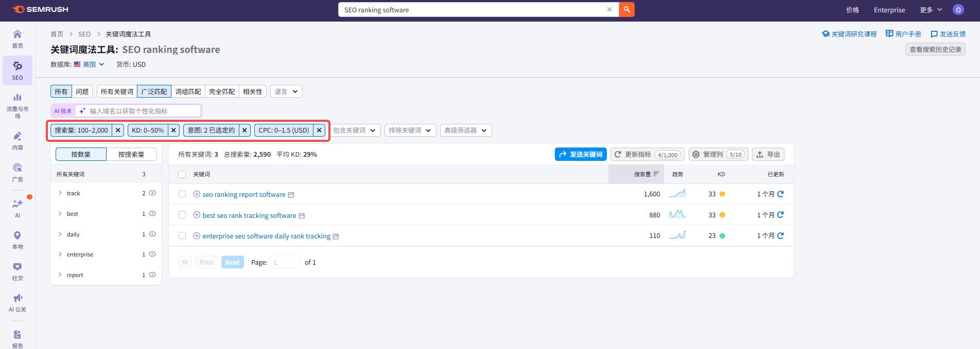Open the 高级筛选器 dropdown

click(466, 131)
